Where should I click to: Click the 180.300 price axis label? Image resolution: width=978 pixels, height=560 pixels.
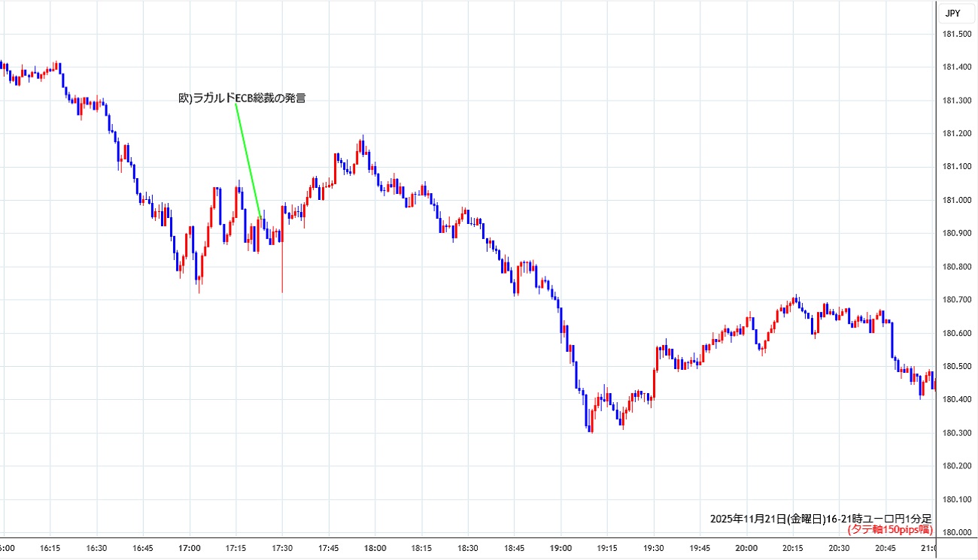957,433
